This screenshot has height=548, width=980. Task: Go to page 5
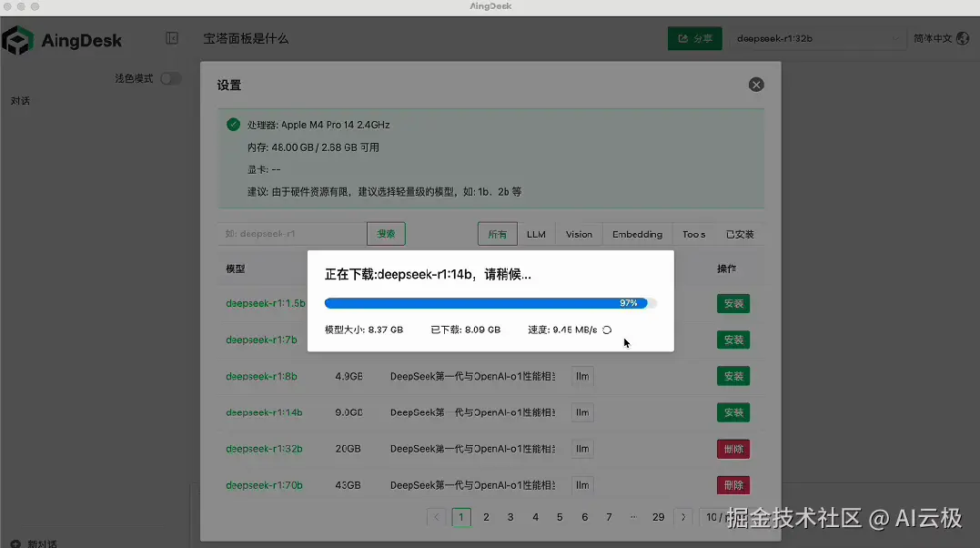point(560,517)
